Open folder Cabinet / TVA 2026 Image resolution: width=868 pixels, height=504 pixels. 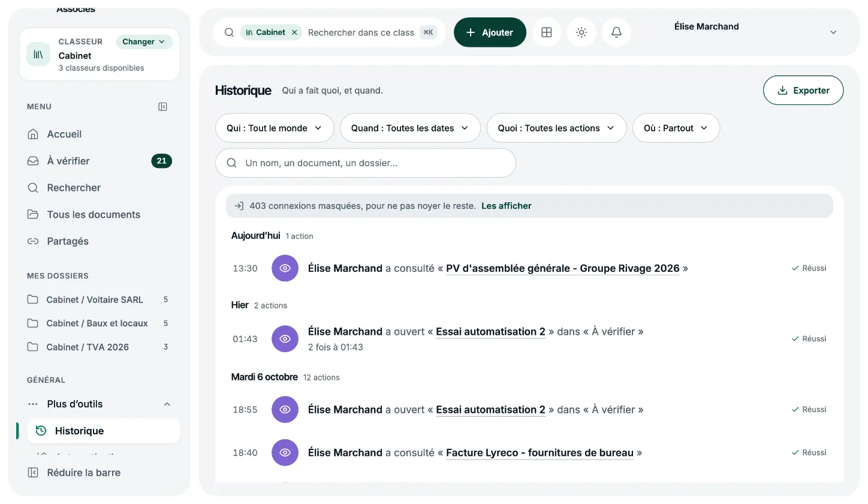pos(100,347)
